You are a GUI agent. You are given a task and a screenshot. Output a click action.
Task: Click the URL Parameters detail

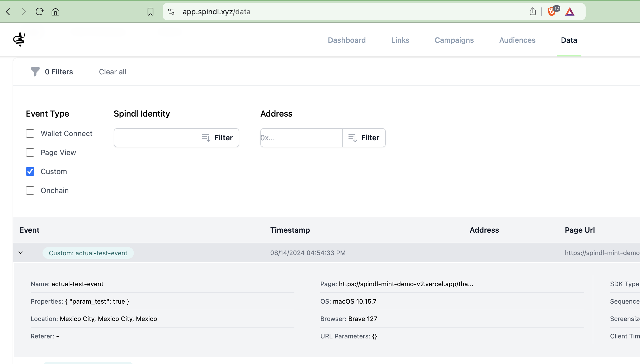coord(349,336)
